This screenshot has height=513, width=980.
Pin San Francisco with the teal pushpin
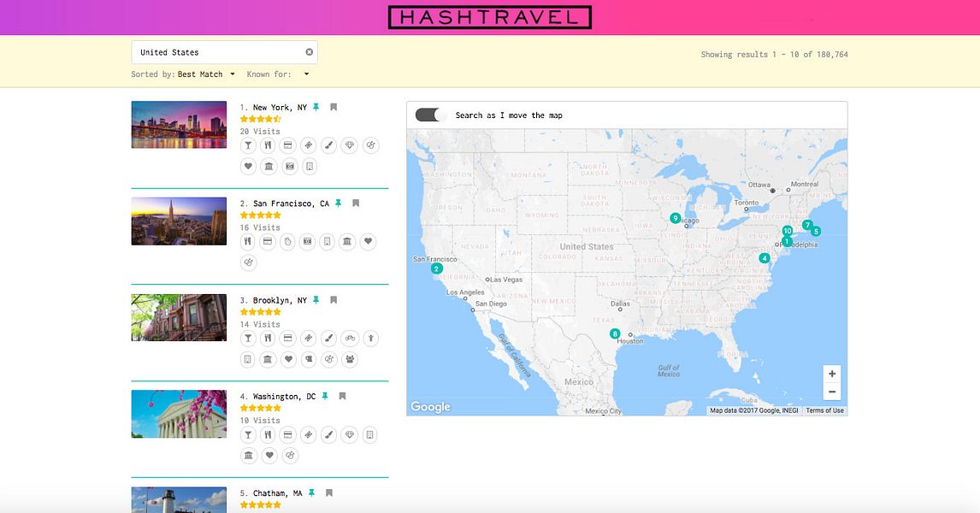[x=338, y=203]
